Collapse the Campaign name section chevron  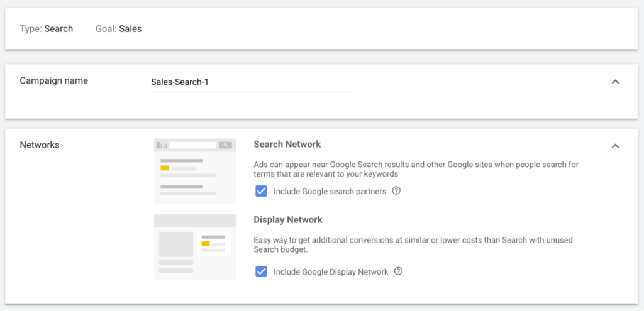pos(615,82)
